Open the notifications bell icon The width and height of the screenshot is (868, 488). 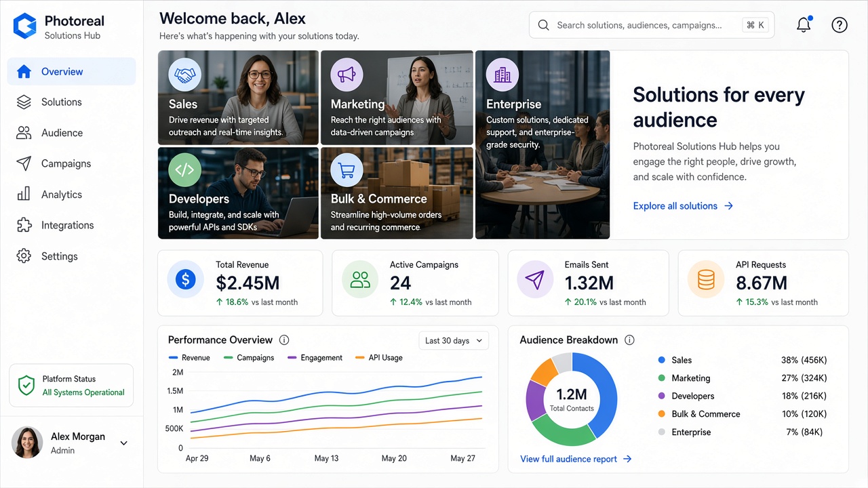click(804, 25)
